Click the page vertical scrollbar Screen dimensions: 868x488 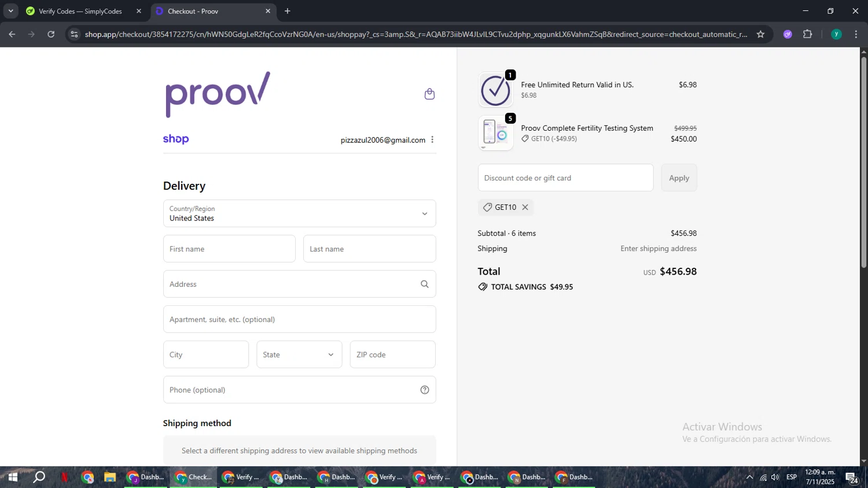point(863,162)
